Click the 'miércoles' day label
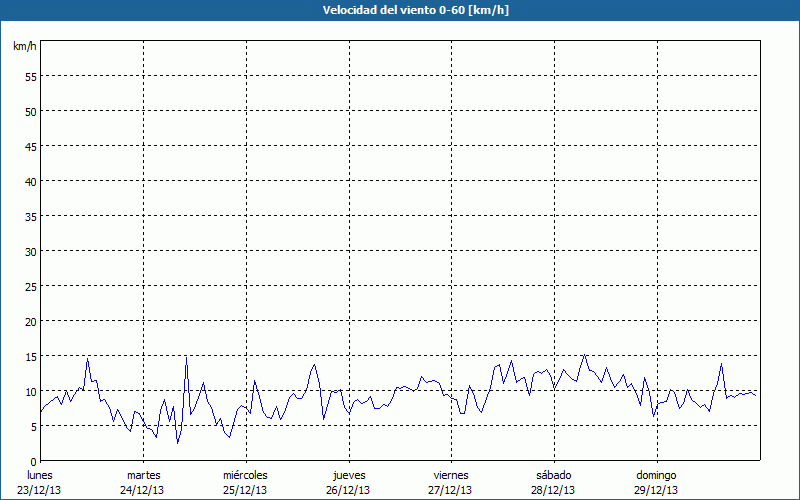 click(x=245, y=475)
